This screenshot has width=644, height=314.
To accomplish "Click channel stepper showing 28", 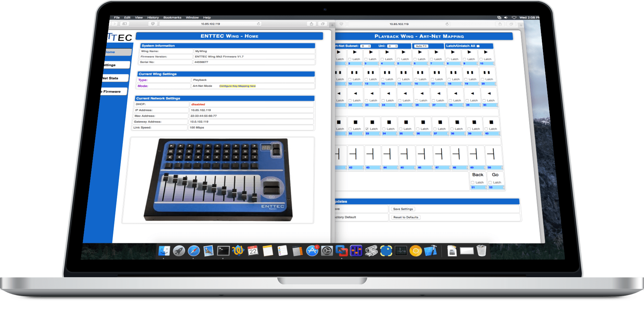I will point(456,105).
